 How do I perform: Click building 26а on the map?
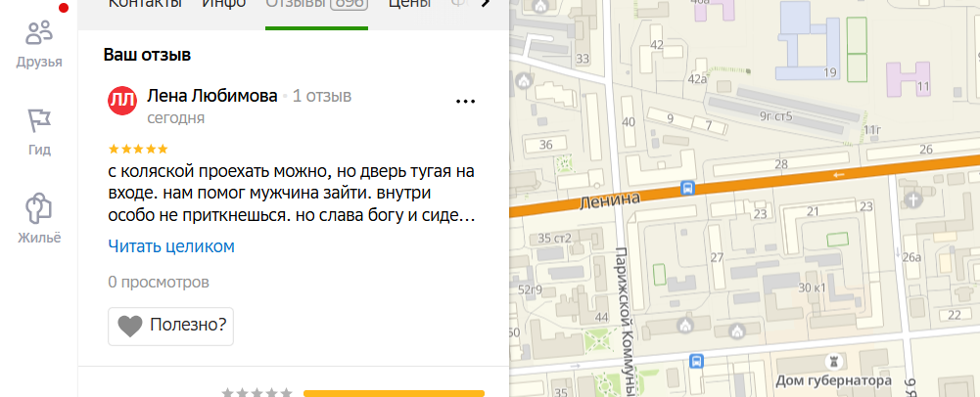(911, 256)
